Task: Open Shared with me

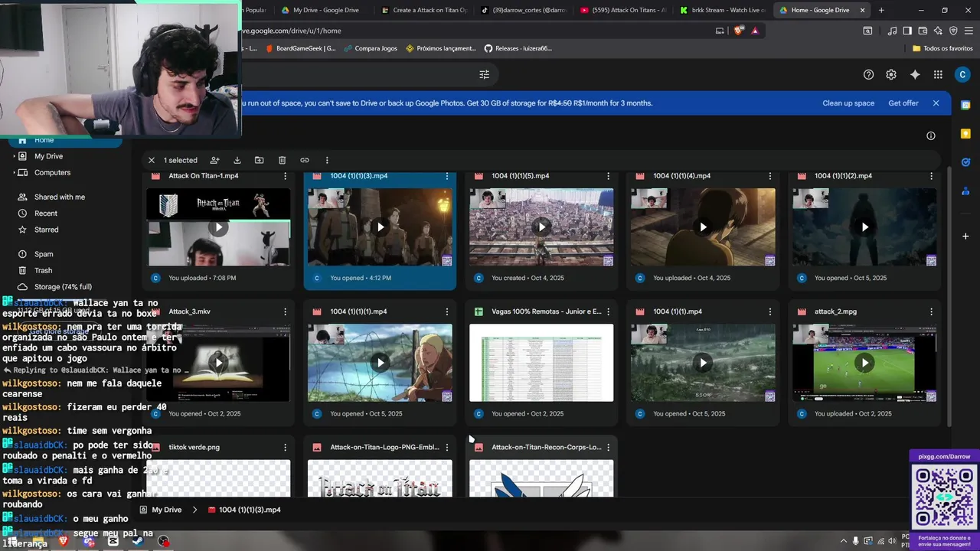Action: coord(60,197)
